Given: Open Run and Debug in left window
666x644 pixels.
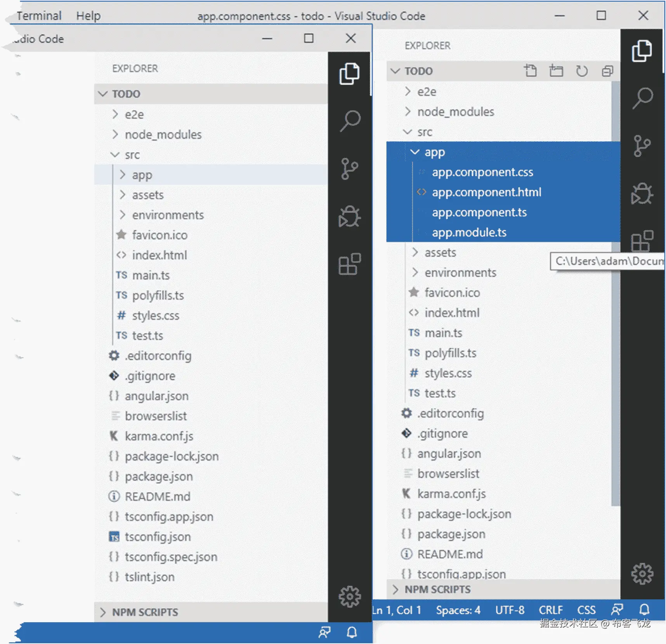Looking at the screenshot, I should point(349,217).
